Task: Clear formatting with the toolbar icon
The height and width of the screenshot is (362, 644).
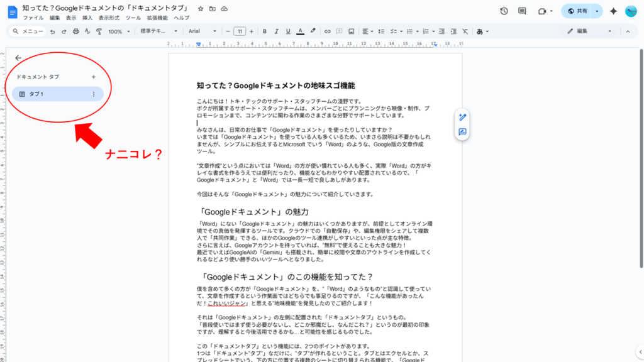Action: coord(464,31)
